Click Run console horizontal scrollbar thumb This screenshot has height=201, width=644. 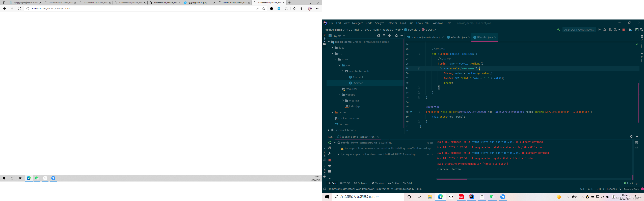[x=452, y=179]
